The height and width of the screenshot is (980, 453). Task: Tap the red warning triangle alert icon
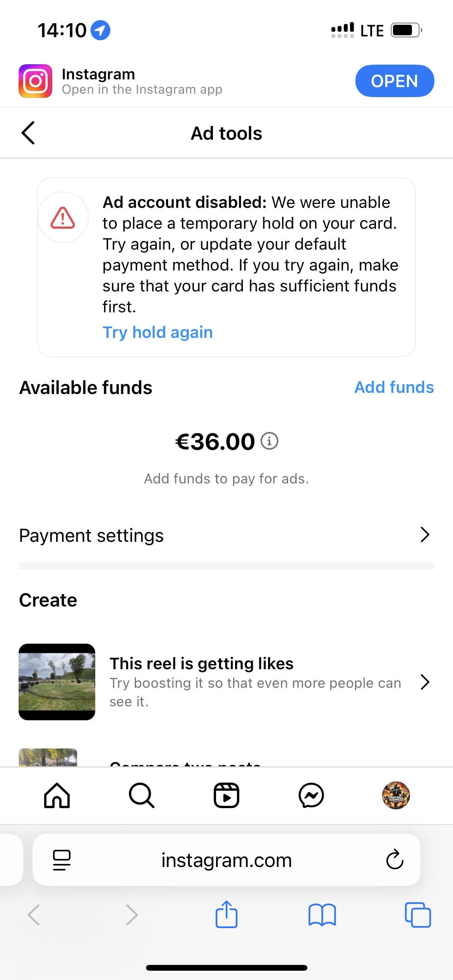[x=63, y=218]
